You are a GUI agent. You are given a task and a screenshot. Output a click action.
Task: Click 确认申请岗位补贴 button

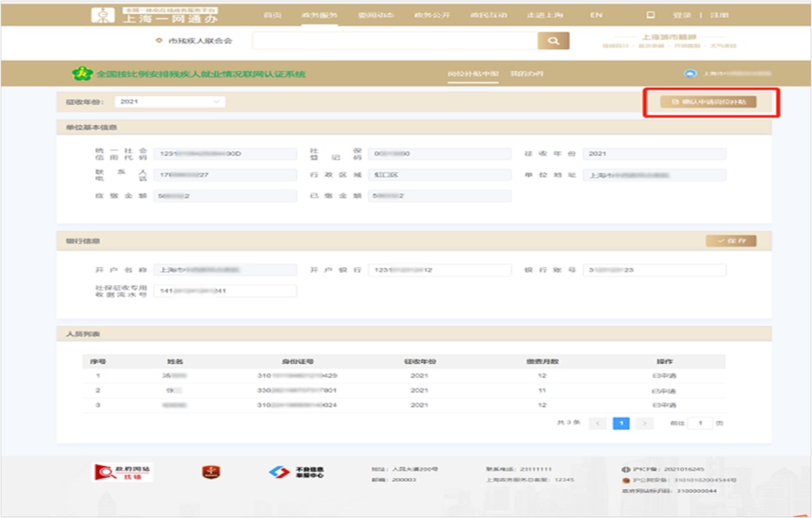point(708,101)
